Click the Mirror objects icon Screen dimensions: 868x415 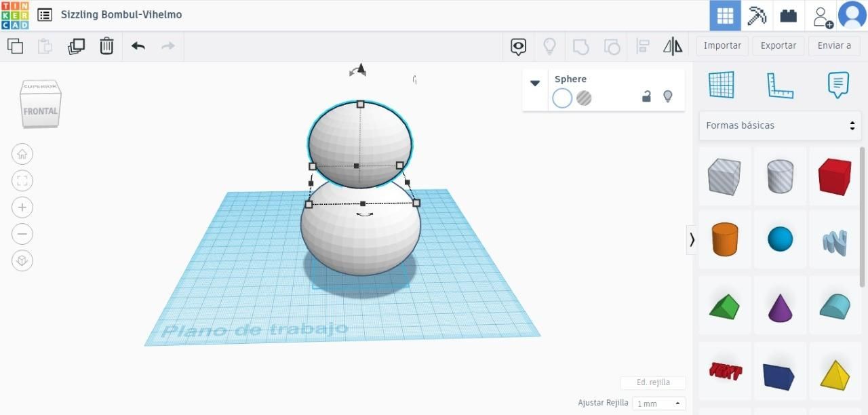[x=673, y=46]
